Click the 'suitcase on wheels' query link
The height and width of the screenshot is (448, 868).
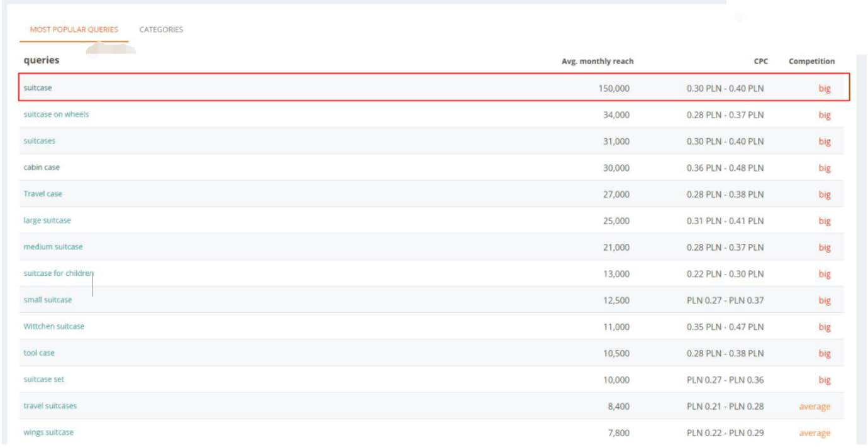point(56,114)
